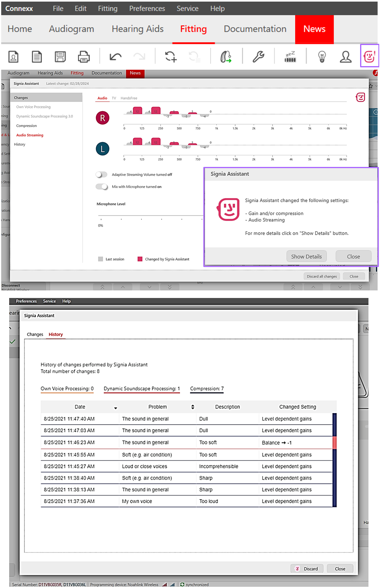Open the Home tab
This screenshot has height=588, width=380.
point(20,29)
